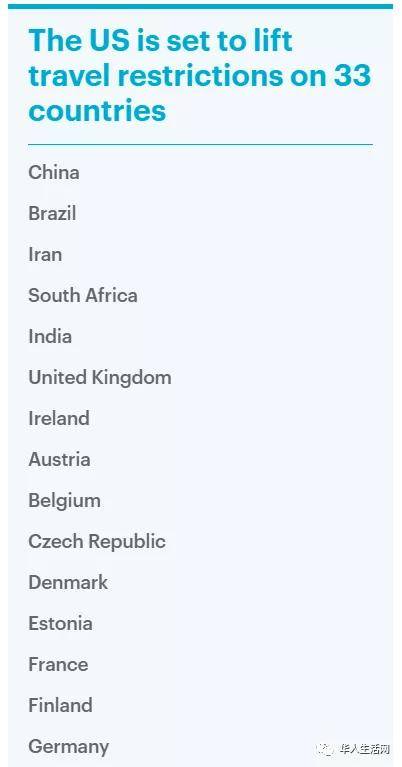Select Czech Republic entry

click(x=97, y=541)
